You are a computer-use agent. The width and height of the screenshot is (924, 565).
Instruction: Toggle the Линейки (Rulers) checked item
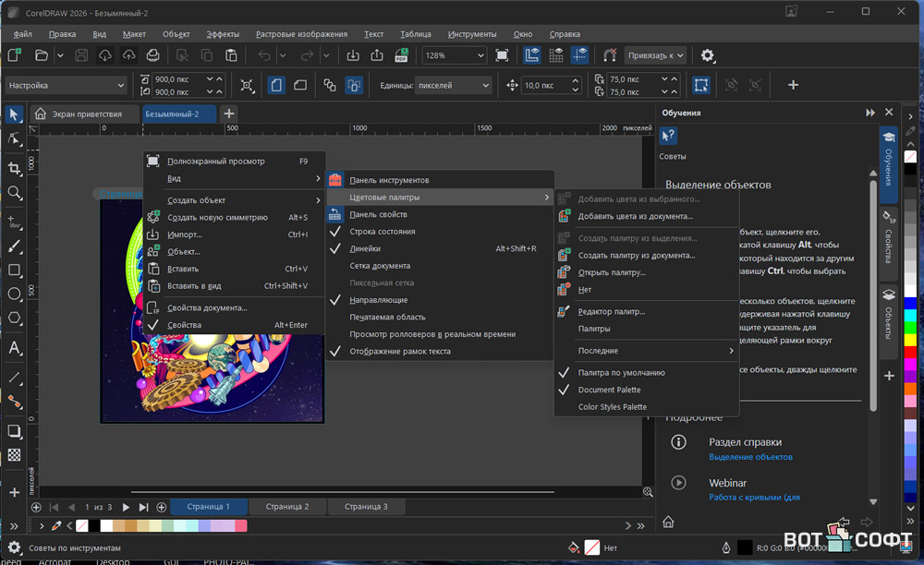[x=364, y=248]
